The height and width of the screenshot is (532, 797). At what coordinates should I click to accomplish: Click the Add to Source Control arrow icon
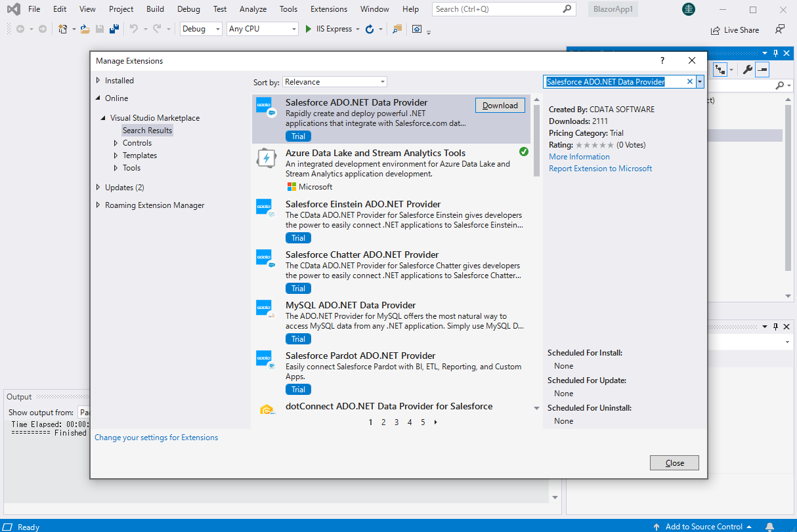657,527
